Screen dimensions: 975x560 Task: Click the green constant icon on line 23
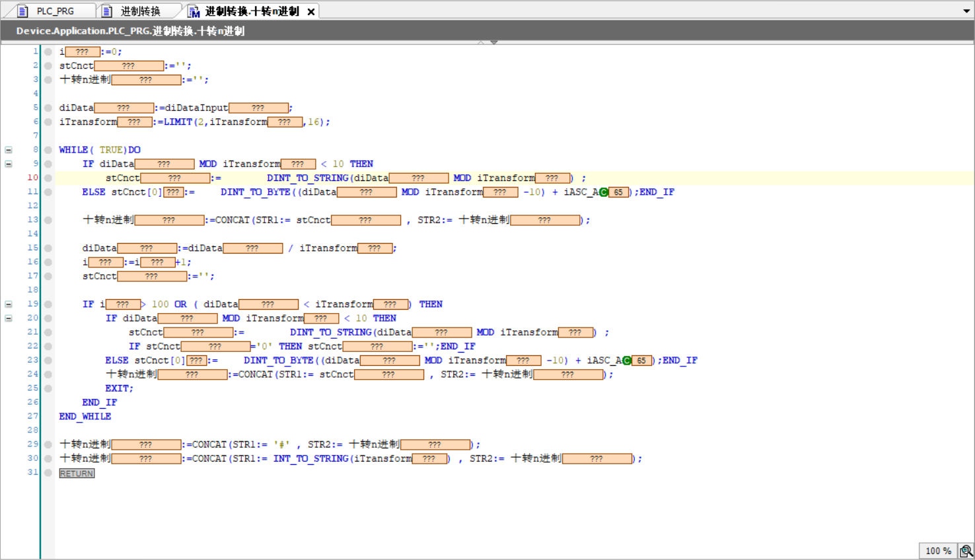click(627, 361)
